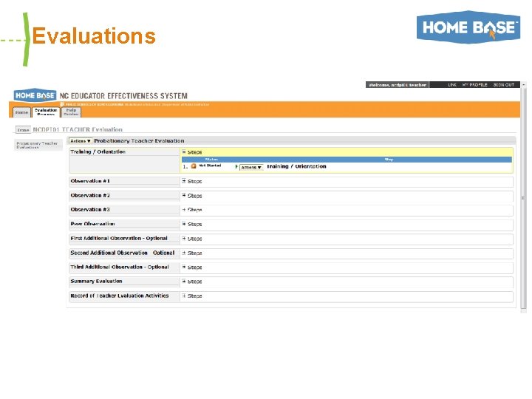Viewport: 532px width, 399px height.
Task: Open the Home tab
Action: (21, 112)
